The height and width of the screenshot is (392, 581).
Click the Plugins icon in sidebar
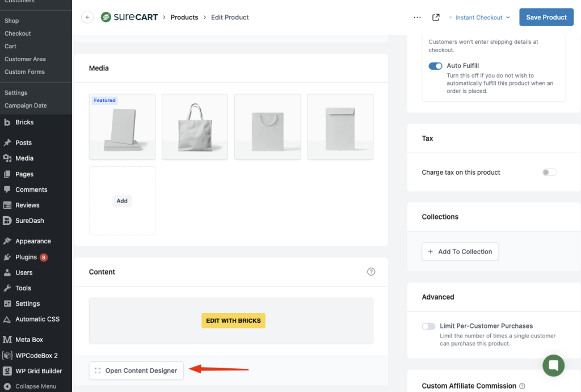(7, 257)
